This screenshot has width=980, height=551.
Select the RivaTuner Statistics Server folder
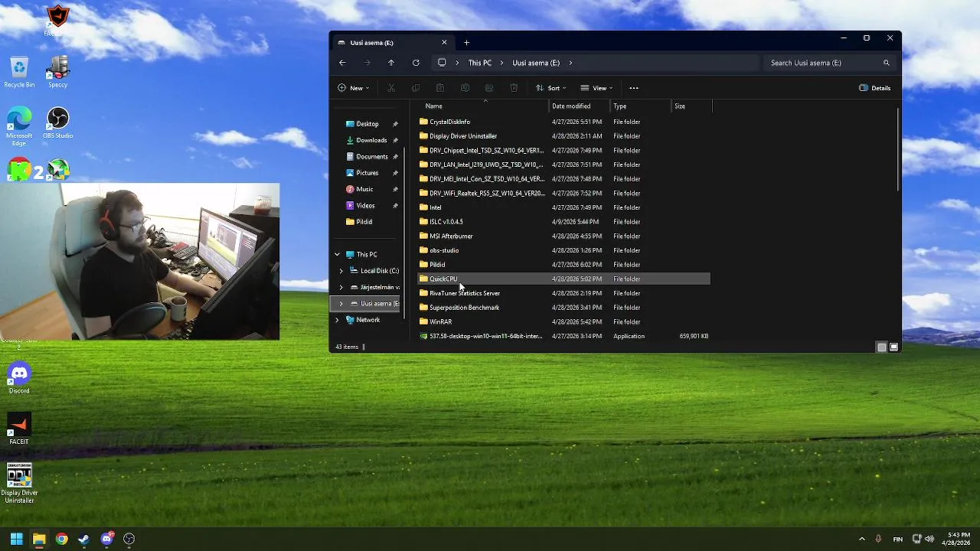coord(564,293)
